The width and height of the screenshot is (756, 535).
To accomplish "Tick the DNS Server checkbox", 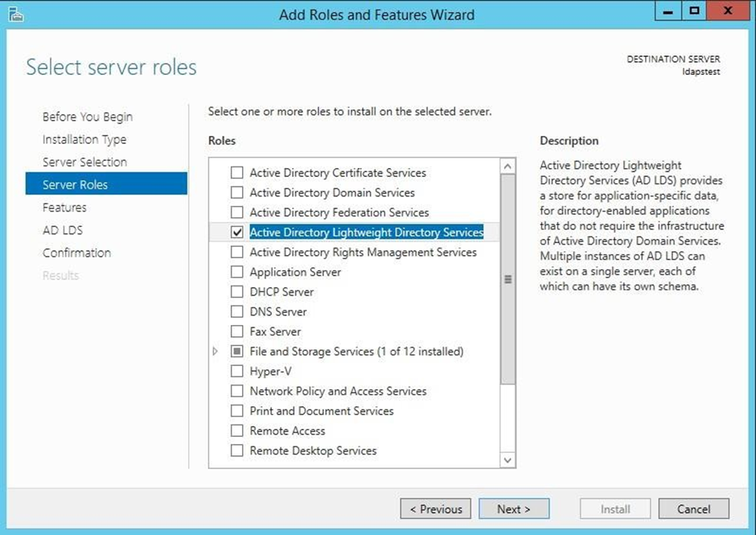I will click(x=236, y=312).
